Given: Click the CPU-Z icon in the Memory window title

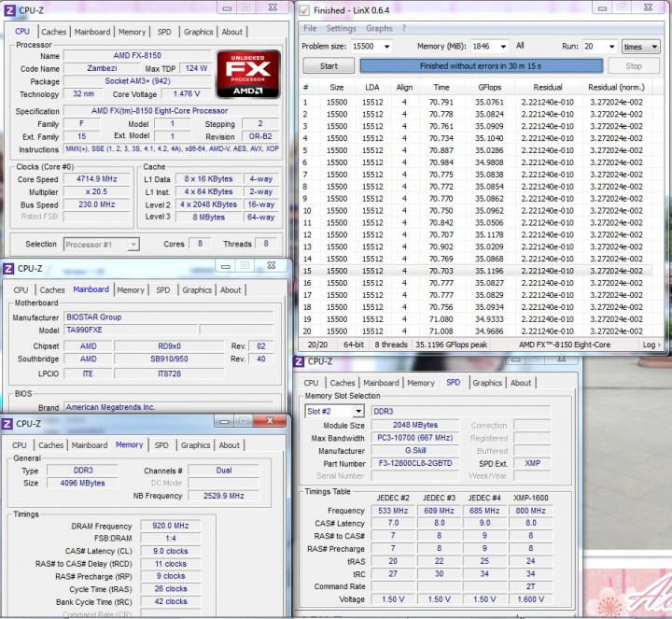Looking at the screenshot, I should tap(7, 424).
